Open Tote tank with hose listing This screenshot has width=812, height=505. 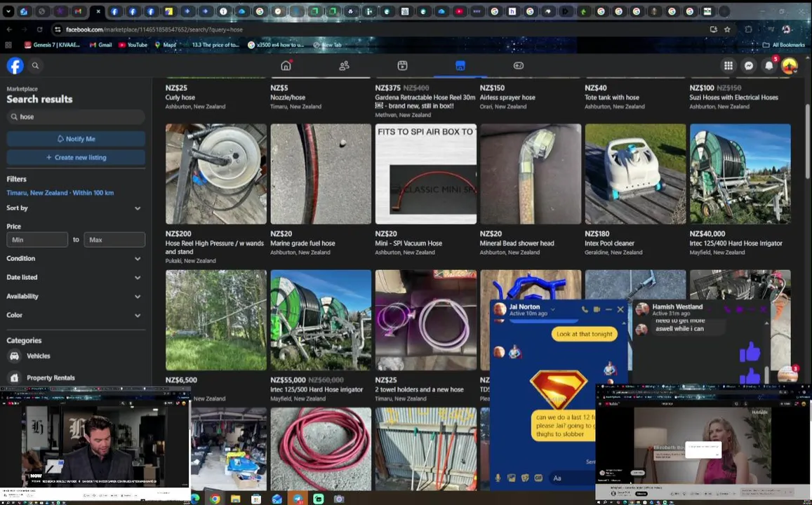pos(611,97)
